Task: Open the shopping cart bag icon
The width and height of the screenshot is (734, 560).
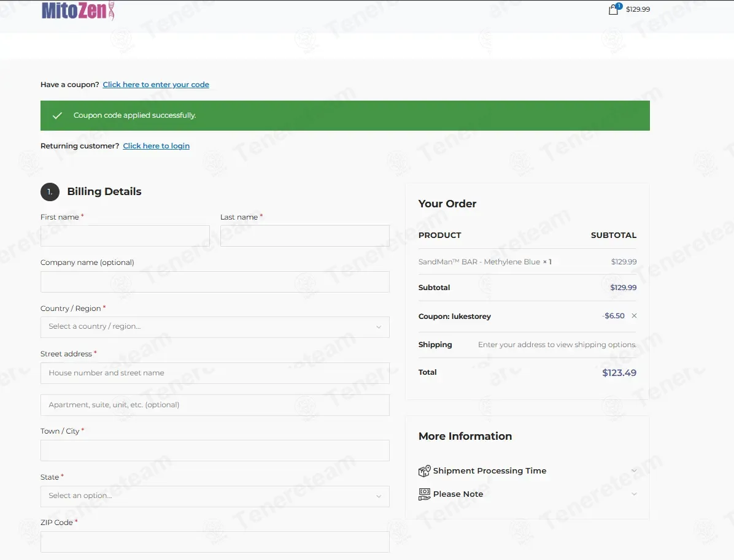Action: (614, 9)
